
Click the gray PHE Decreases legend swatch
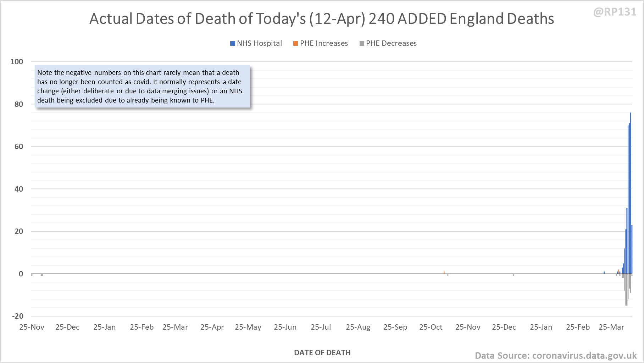point(362,44)
